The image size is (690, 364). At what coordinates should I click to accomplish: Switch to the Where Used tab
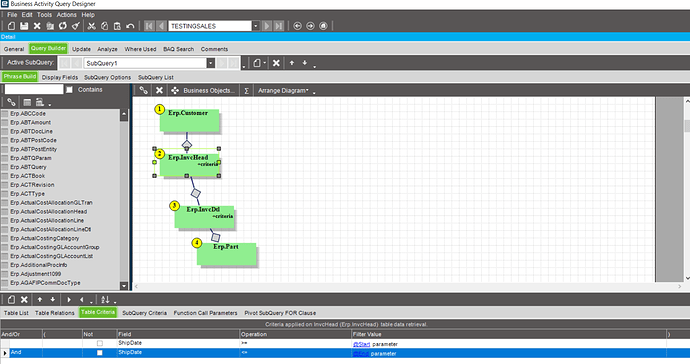[x=140, y=49]
